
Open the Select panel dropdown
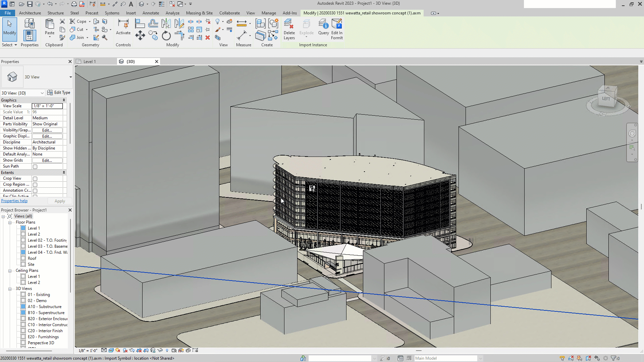pyautogui.click(x=9, y=45)
